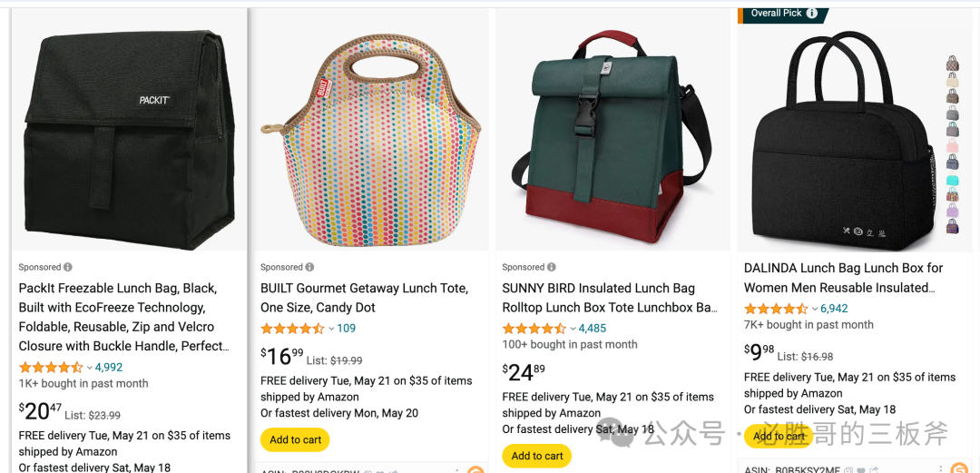
Task: Click the star rating of PackIt lunch bag
Action: pos(51,368)
